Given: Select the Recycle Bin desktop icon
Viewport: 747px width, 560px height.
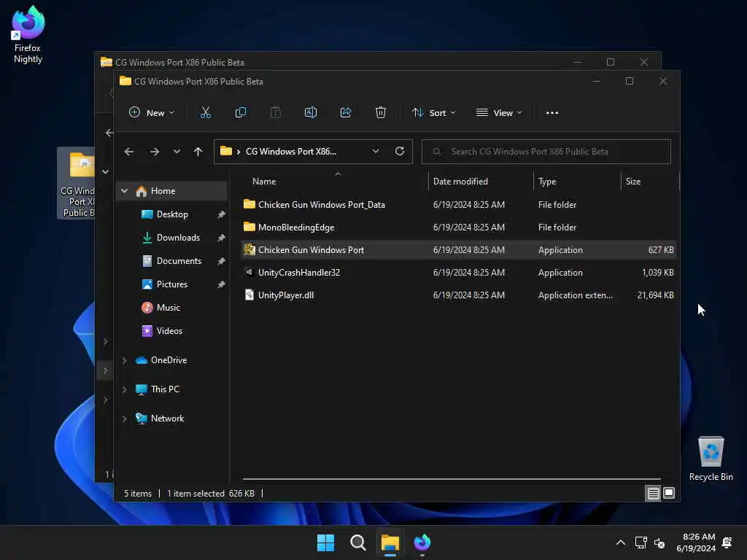Looking at the screenshot, I should pyautogui.click(x=711, y=459).
